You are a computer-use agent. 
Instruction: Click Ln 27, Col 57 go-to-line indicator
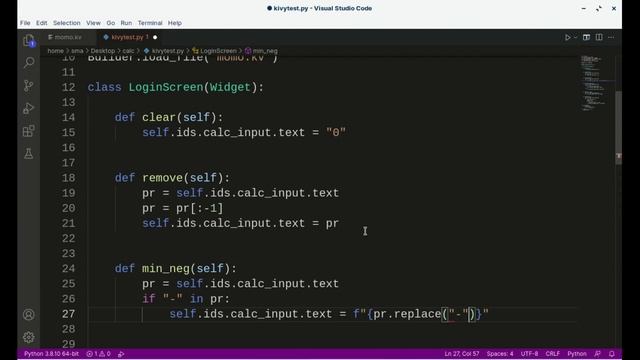(x=462, y=354)
